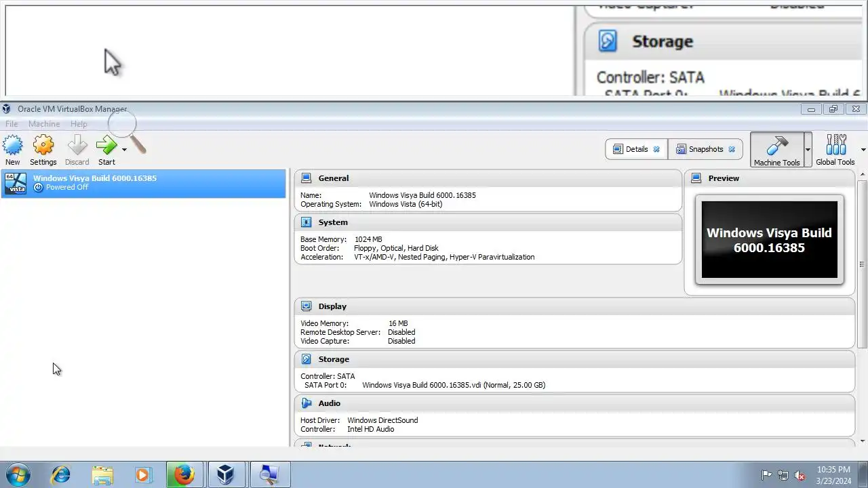The height and width of the screenshot is (488, 868).
Task: Click the Remote Desktop Server Disabled value
Action: (x=401, y=332)
